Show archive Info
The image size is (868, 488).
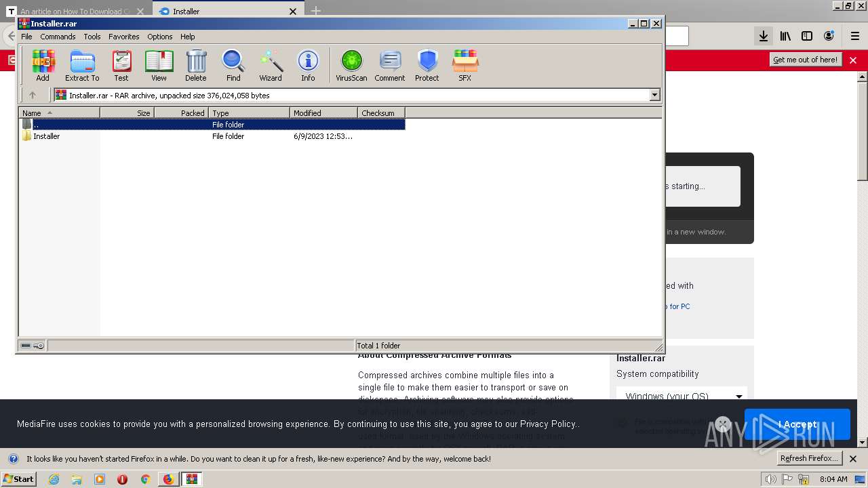[x=308, y=66]
